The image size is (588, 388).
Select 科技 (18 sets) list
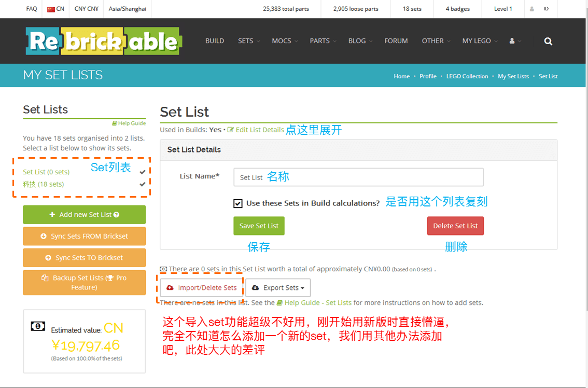click(x=43, y=184)
